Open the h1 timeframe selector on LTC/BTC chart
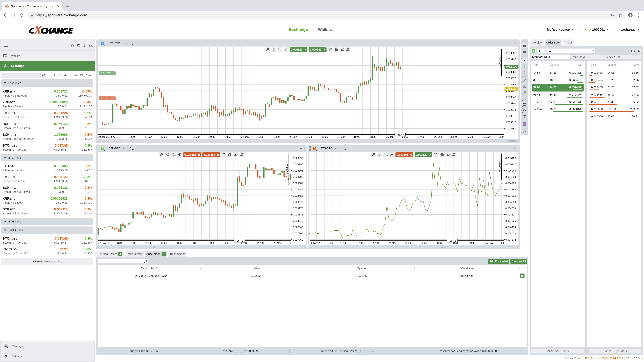 point(280,50)
